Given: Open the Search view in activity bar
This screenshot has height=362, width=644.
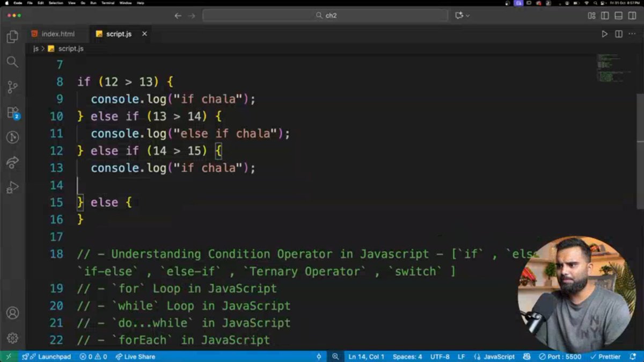Looking at the screenshot, I should coord(12,62).
